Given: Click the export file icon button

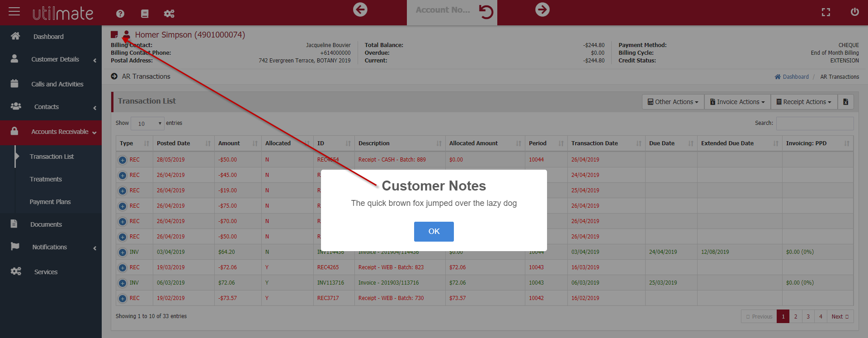Looking at the screenshot, I should (x=845, y=102).
